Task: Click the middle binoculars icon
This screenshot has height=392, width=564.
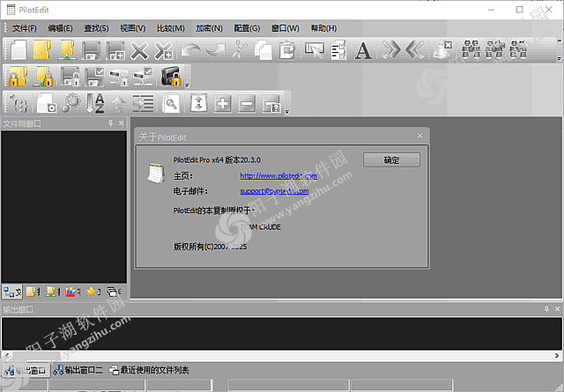Action: point(494,50)
